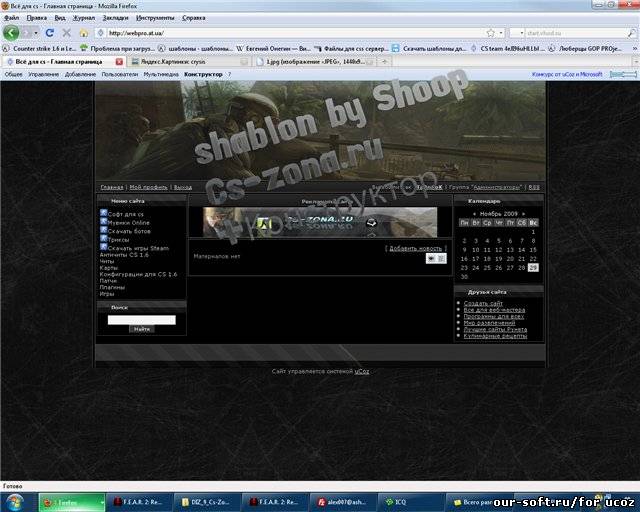This screenshot has width=640, height=512.
Task: Follow the Главная site link
Action: (x=112, y=187)
